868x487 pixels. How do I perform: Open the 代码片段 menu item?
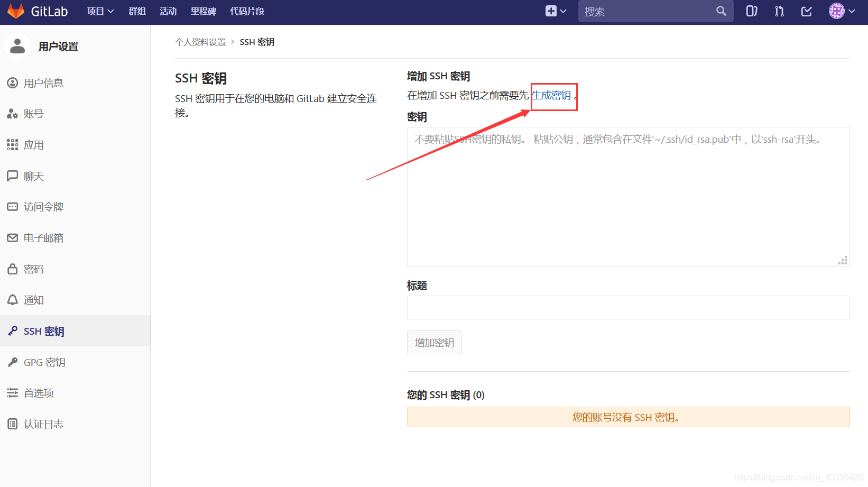coord(247,11)
